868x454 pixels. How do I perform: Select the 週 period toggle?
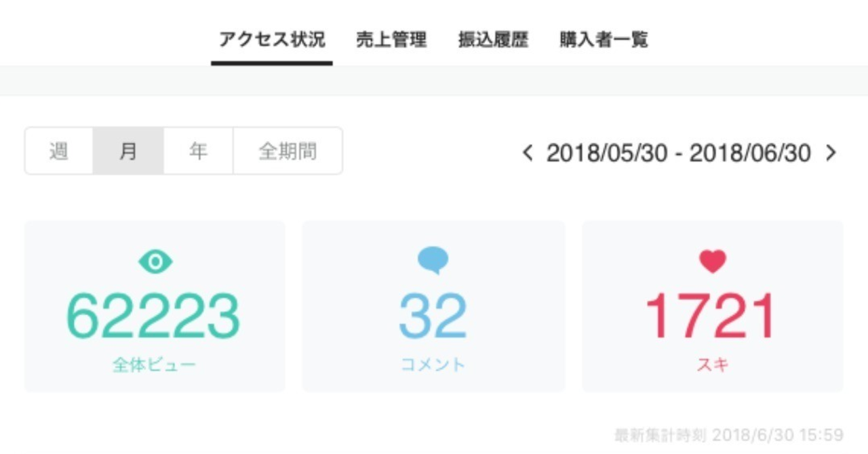coord(59,151)
